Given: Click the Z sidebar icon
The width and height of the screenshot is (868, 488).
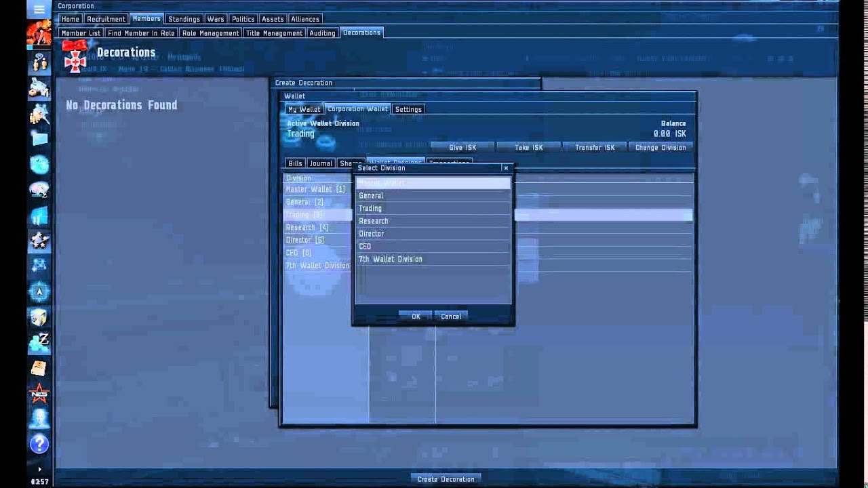Looking at the screenshot, I should point(39,342).
